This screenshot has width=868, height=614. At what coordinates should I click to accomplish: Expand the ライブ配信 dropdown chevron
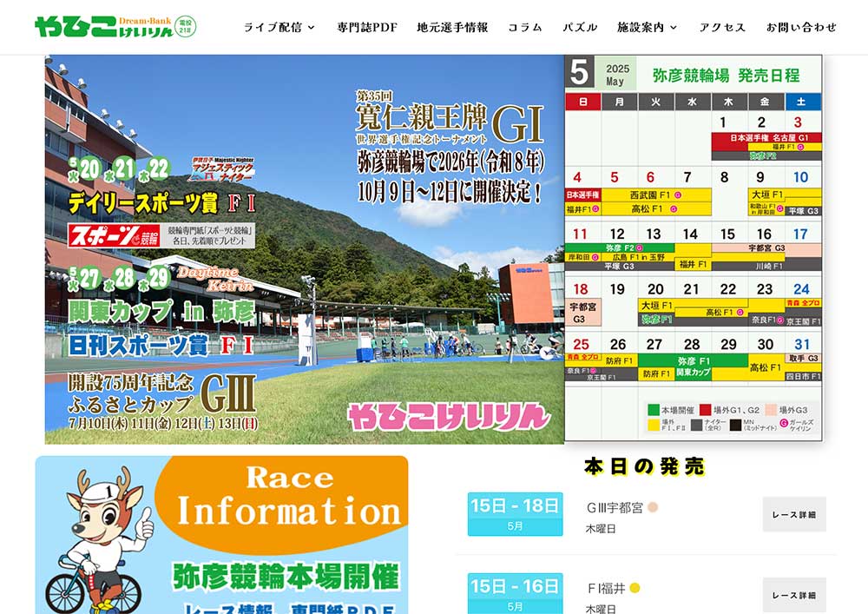click(x=311, y=27)
